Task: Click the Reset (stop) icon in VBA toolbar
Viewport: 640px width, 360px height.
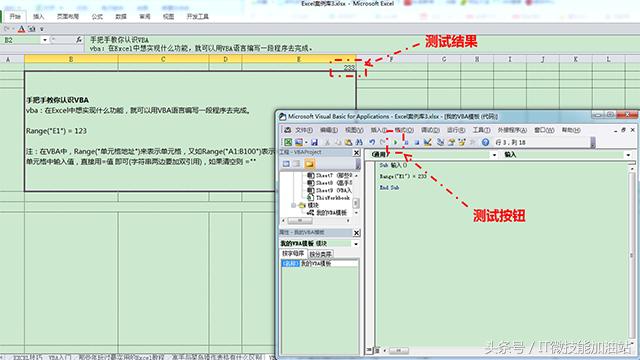Action: coord(417,142)
